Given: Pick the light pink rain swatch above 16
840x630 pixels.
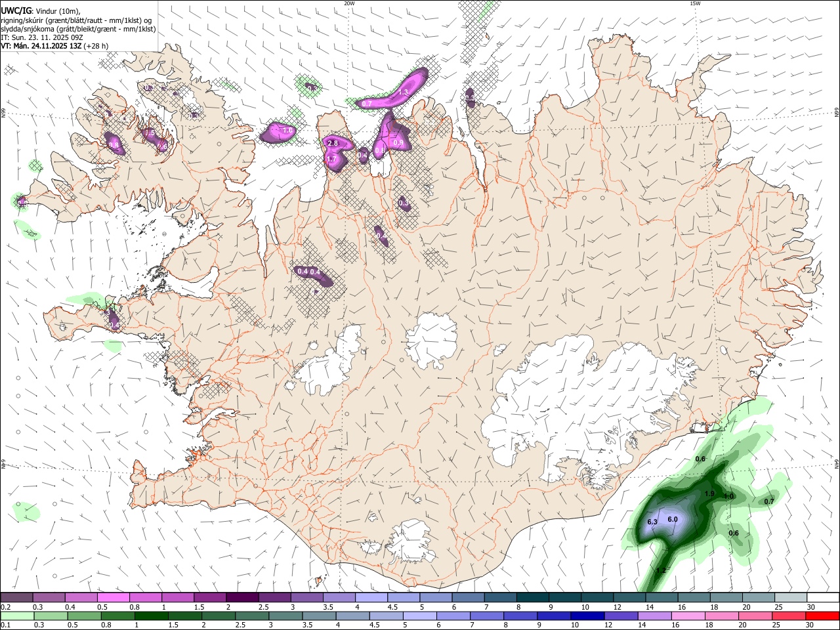Looking at the screenshot, I should point(687,616).
